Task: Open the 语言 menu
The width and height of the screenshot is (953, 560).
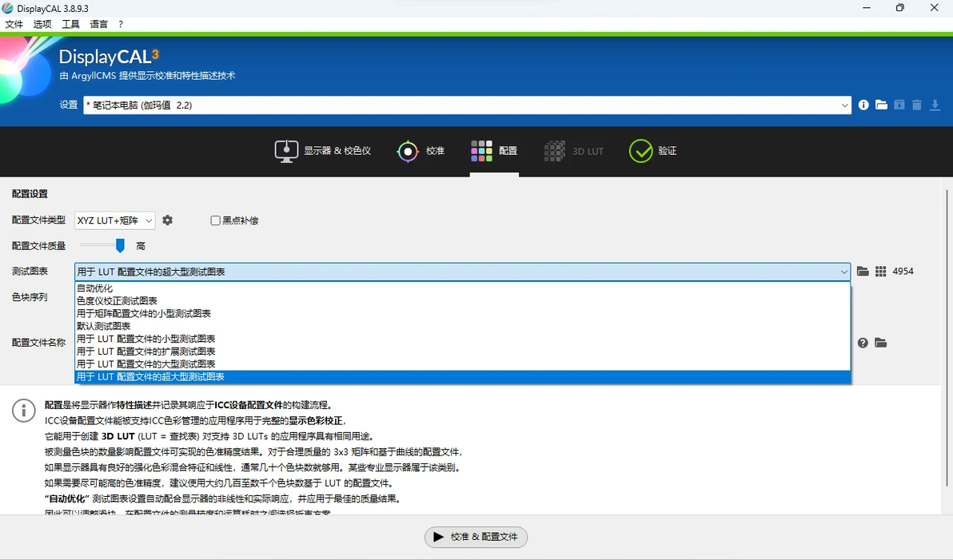Action: click(x=98, y=24)
